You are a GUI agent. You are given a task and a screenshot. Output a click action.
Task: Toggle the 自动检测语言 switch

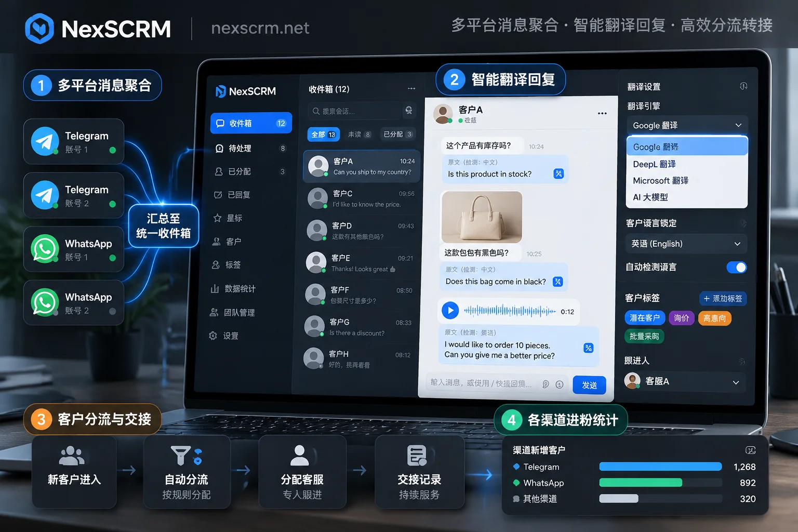[x=736, y=267]
